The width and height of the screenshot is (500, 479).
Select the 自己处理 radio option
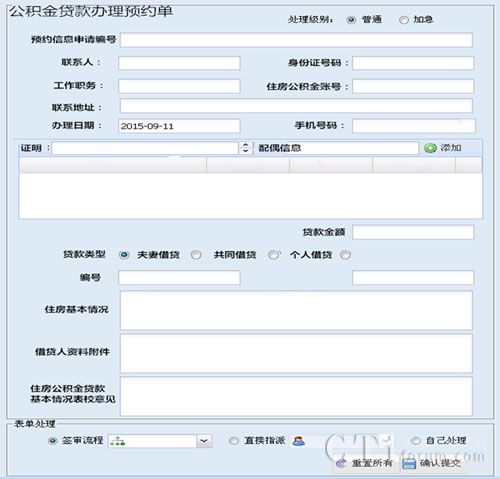415,441
